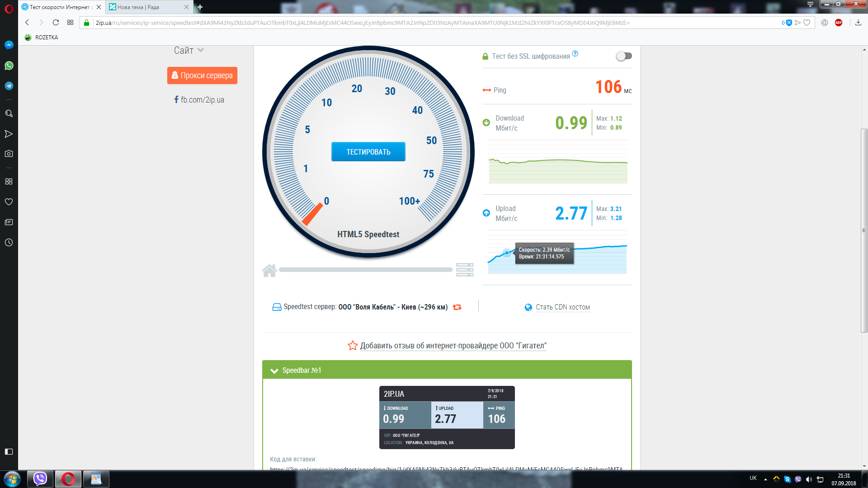
Task: Click the home icon below gauge
Action: point(269,270)
